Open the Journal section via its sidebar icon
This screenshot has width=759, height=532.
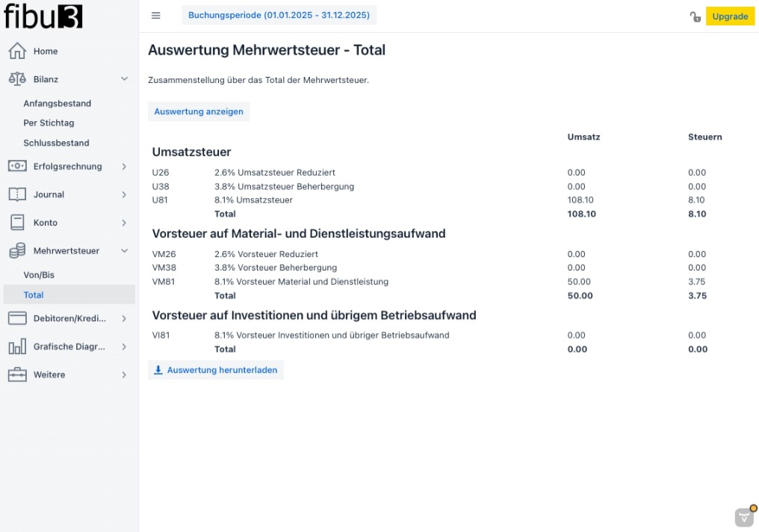tap(16, 194)
